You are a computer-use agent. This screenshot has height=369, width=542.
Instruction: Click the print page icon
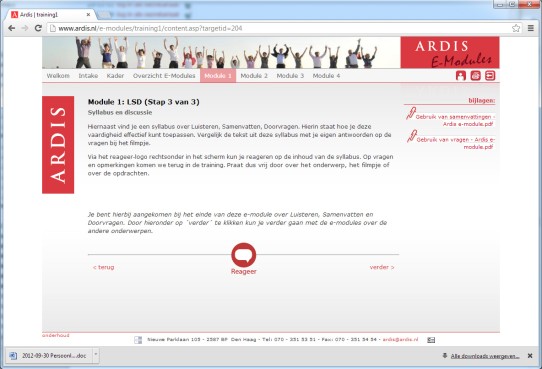pyautogui.click(x=475, y=75)
